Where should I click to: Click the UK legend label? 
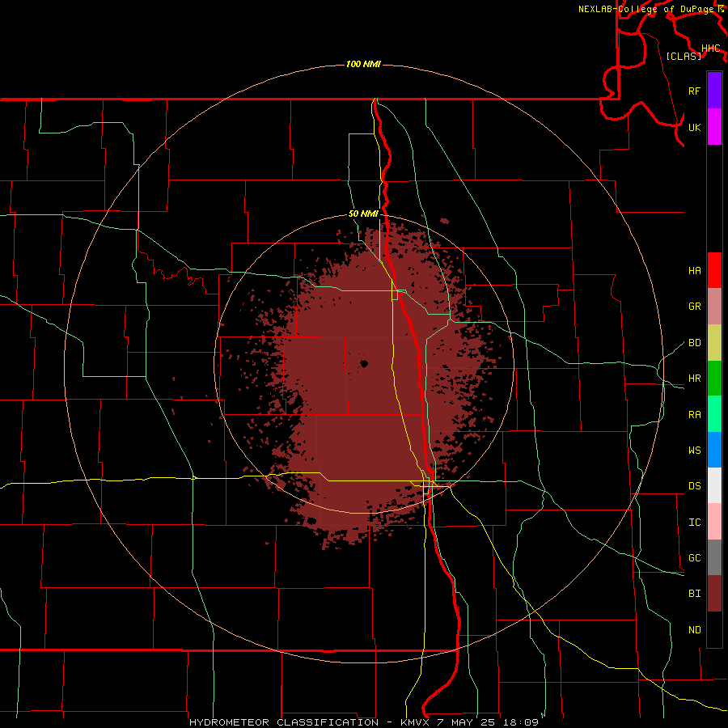[695, 127]
